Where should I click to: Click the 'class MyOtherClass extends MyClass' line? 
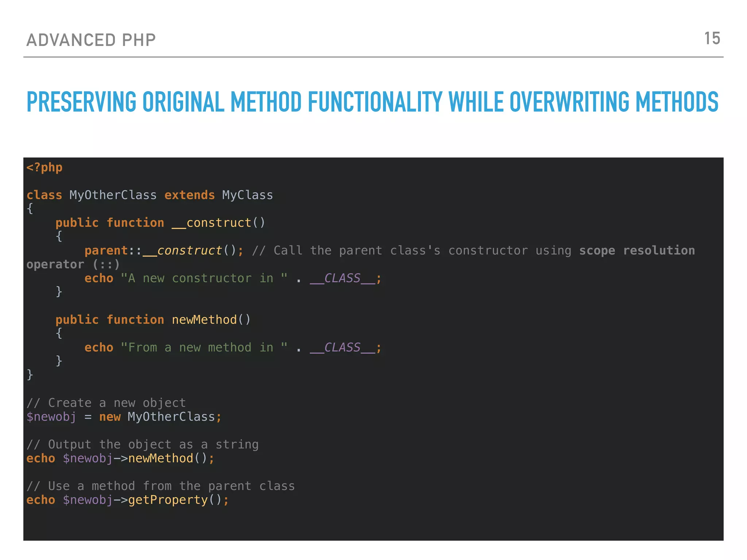coord(150,195)
